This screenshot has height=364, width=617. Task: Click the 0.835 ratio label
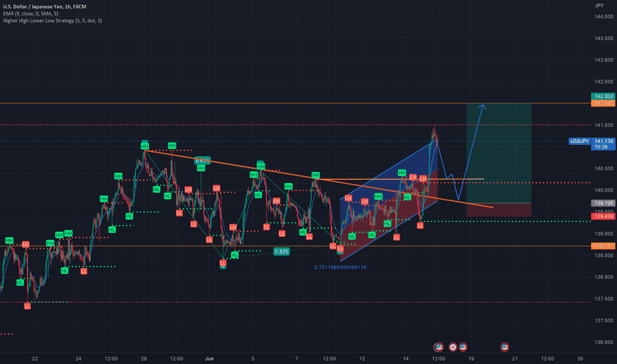click(x=281, y=251)
